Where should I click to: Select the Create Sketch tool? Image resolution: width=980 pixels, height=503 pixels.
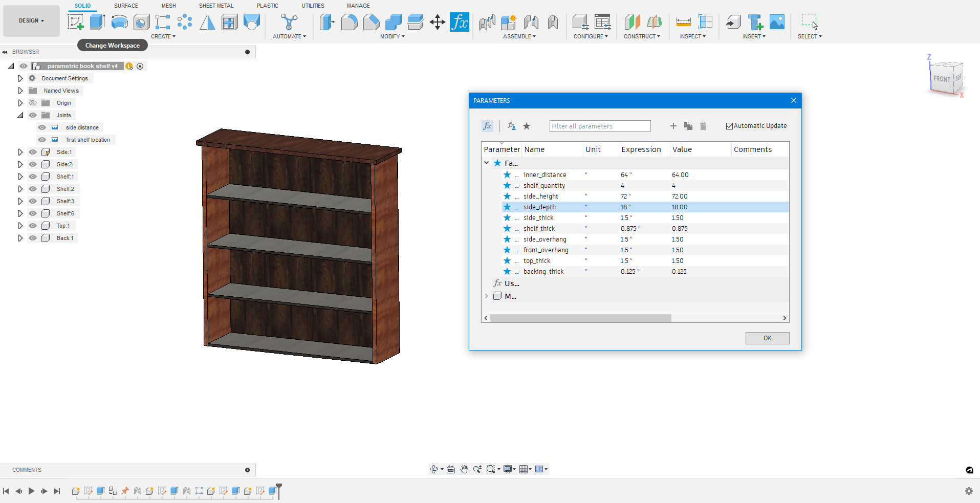click(76, 21)
